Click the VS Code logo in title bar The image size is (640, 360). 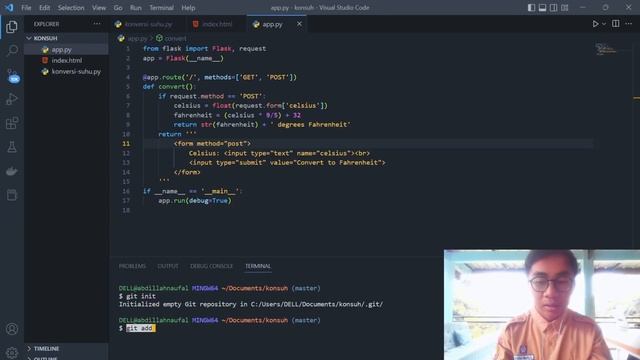tap(9, 7)
